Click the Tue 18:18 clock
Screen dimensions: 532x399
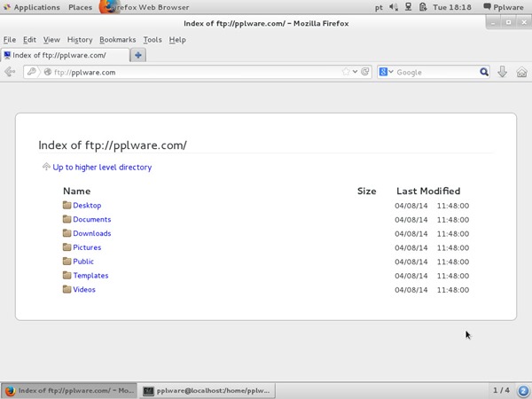[452, 7]
